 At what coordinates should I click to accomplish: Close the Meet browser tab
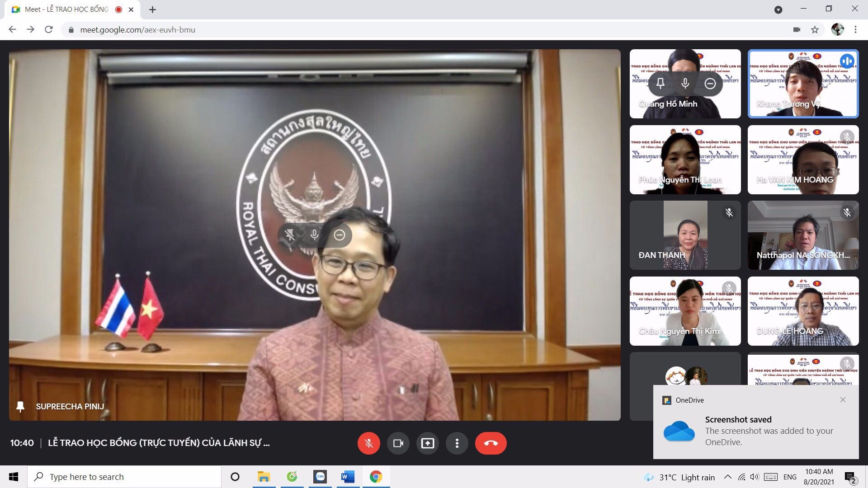131,9
